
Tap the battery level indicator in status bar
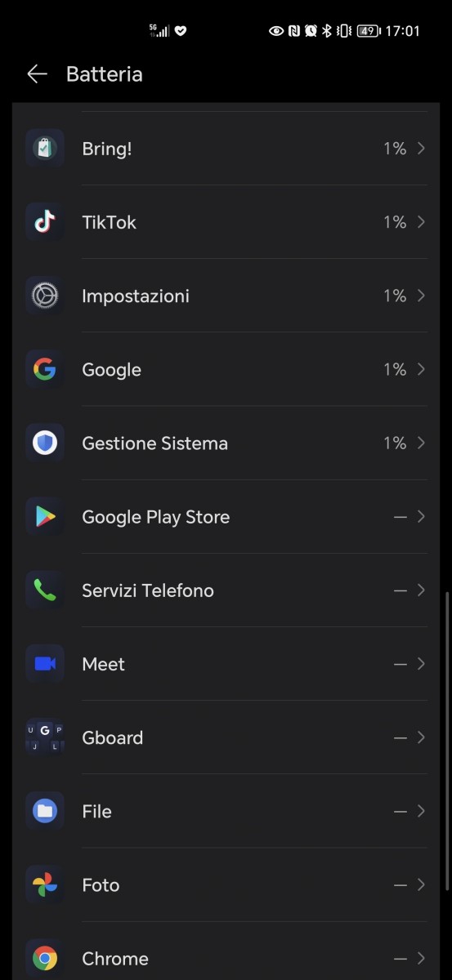(368, 31)
